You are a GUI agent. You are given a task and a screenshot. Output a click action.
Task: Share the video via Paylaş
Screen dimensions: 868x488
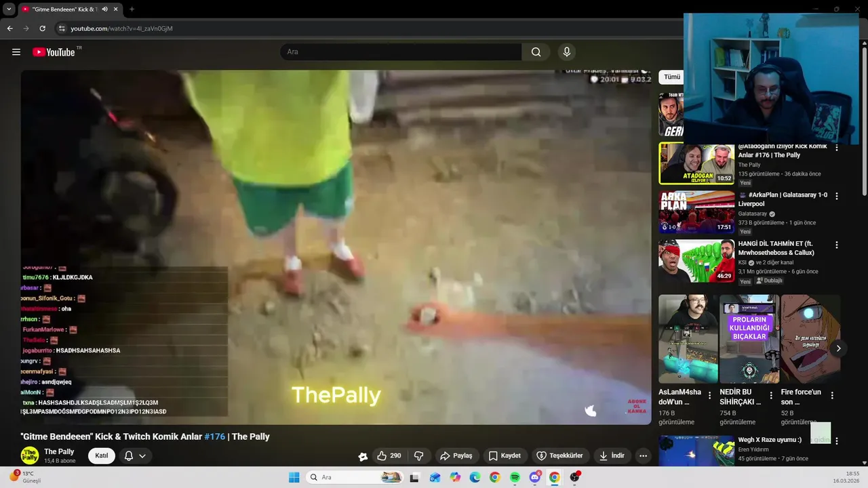coord(456,456)
